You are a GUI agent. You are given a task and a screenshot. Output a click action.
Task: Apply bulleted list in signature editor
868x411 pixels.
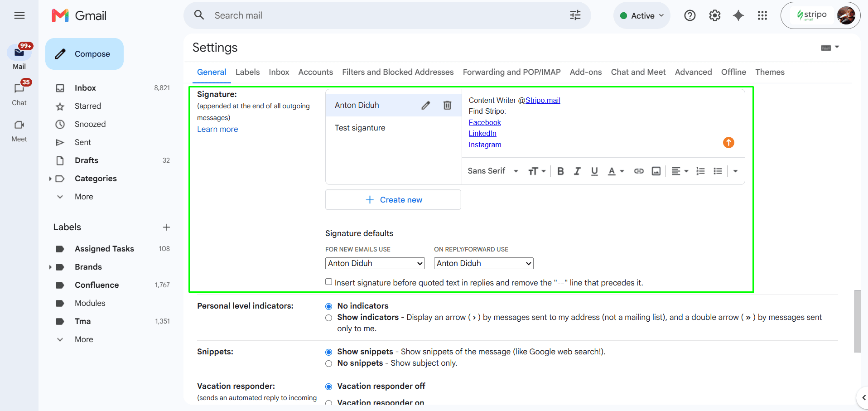[x=718, y=171]
